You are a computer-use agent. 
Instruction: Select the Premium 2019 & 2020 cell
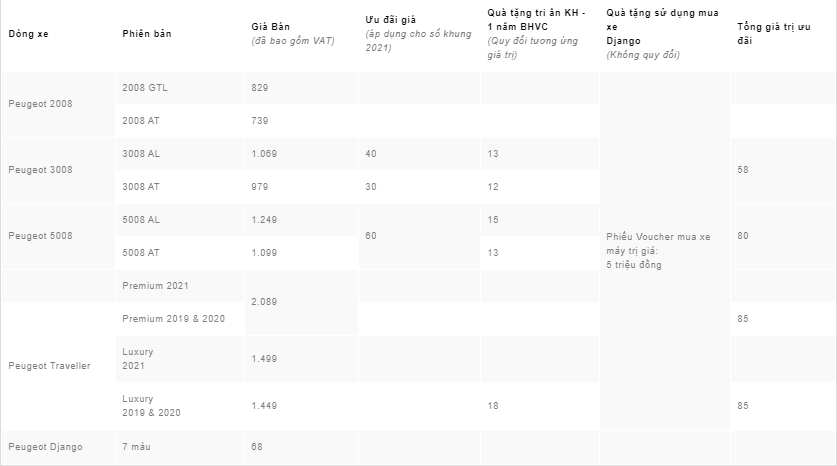pos(173,319)
